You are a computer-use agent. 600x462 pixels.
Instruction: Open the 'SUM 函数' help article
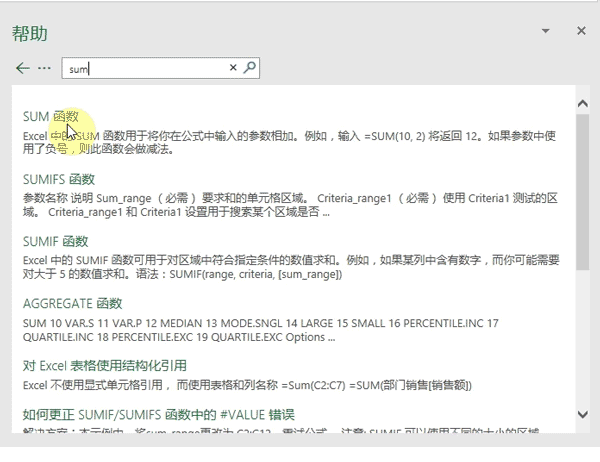(x=51, y=116)
